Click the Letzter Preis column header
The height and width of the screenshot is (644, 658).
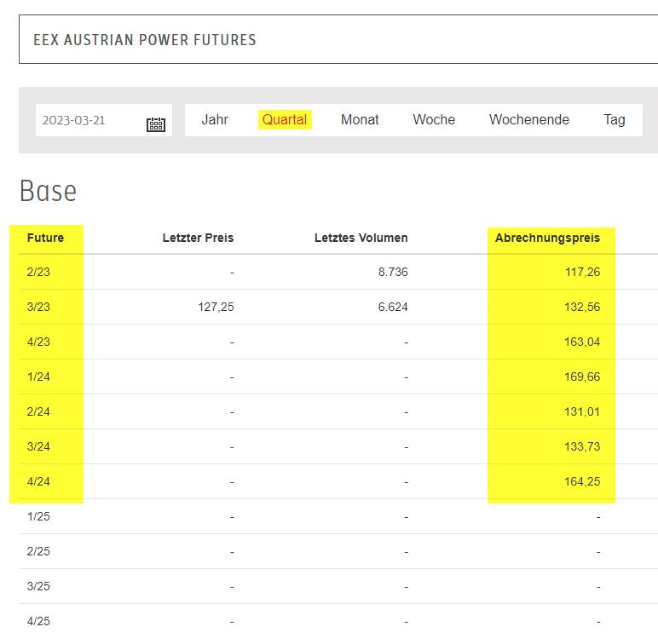pyautogui.click(x=198, y=238)
